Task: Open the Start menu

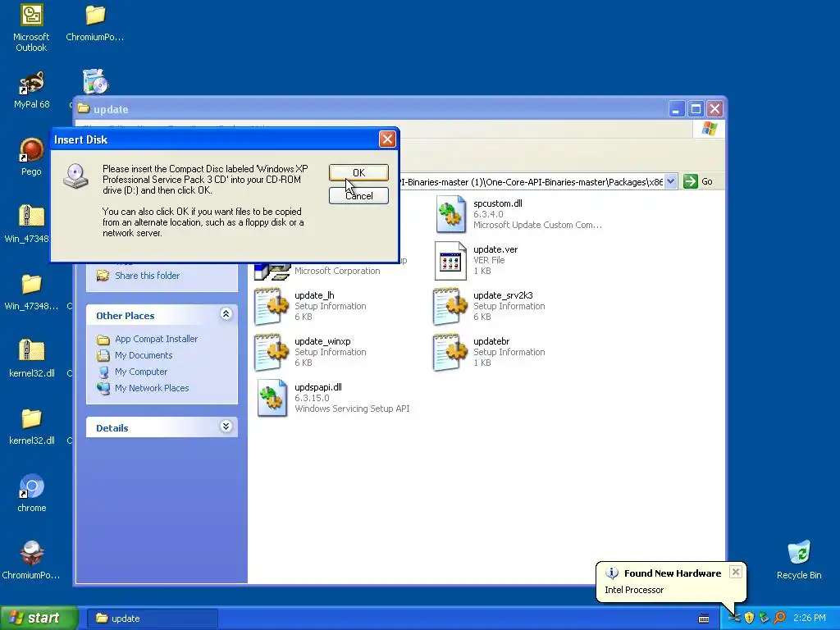Action: click(x=39, y=619)
